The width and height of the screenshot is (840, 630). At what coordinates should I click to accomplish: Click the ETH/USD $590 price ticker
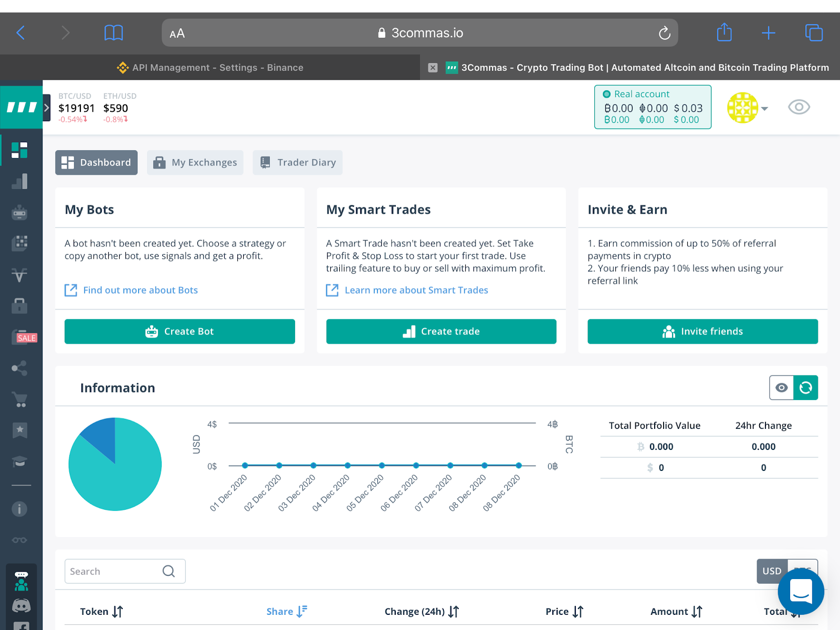pos(120,108)
